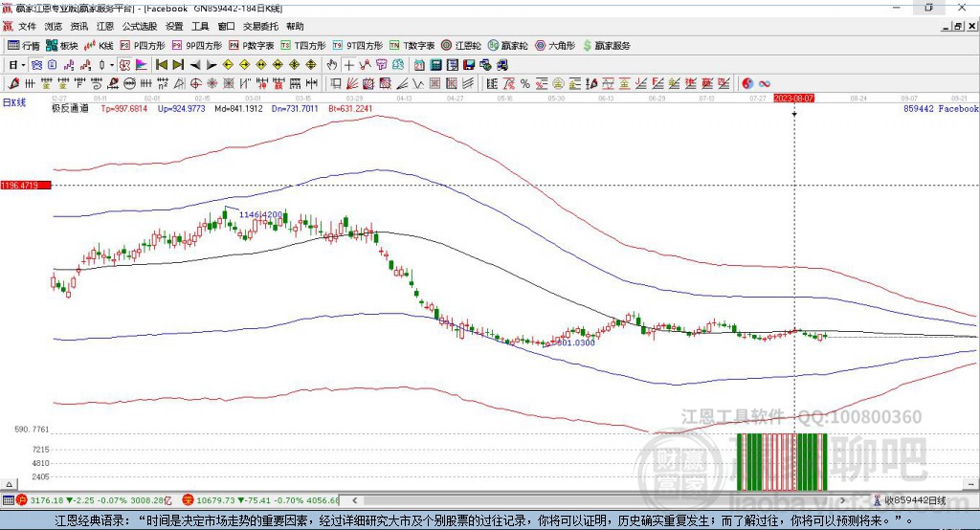Viewport: 980px width, 530px height.
Task: Open the 板块 sectors view
Action: point(61,46)
